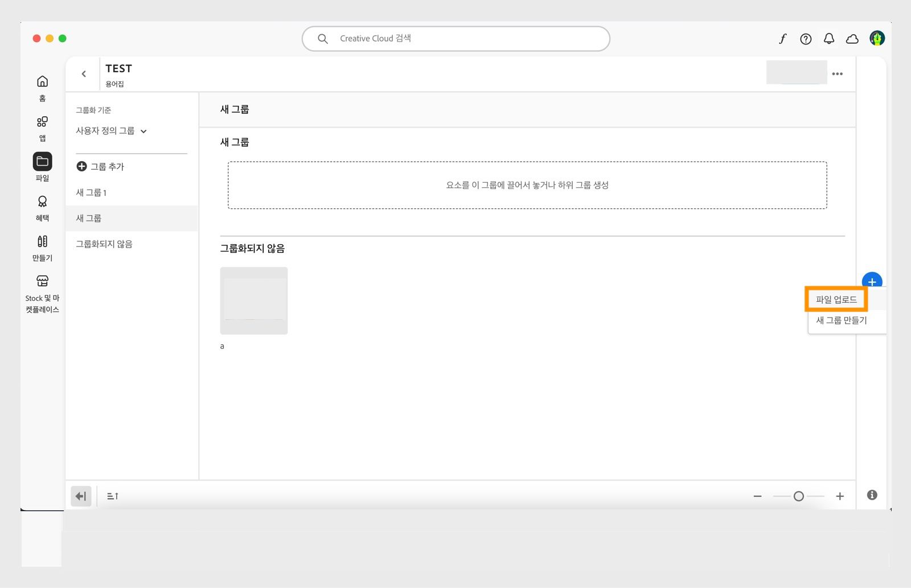
Task: Click in the Creative Cloud search field
Action: (455, 39)
